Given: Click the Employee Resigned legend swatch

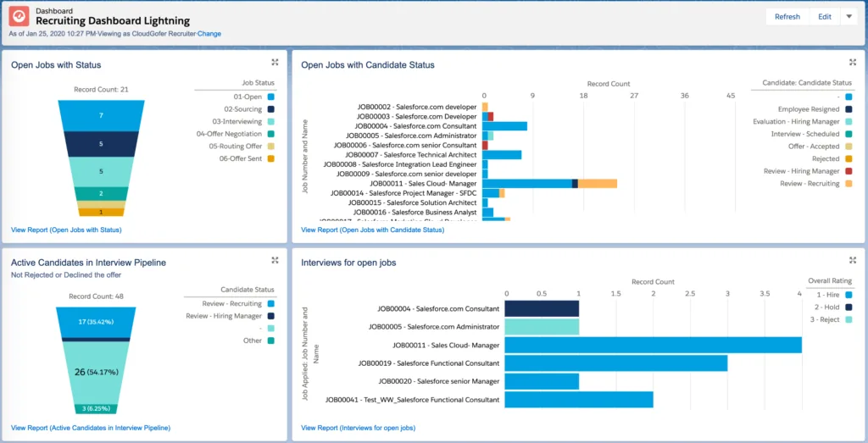Looking at the screenshot, I should [849, 109].
